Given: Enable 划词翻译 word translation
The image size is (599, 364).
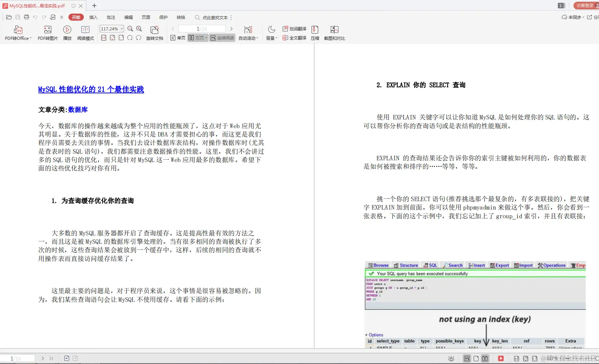Looking at the screenshot, I should pyautogui.click(x=294, y=29).
